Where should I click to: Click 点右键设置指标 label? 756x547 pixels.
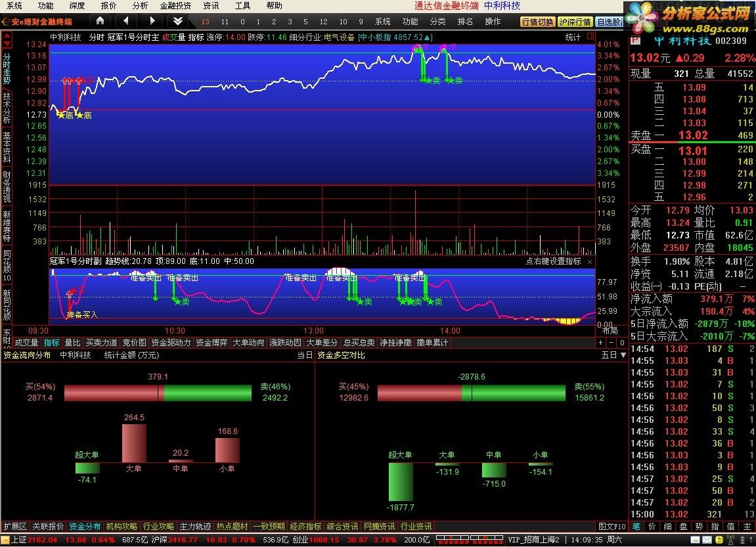click(553, 261)
